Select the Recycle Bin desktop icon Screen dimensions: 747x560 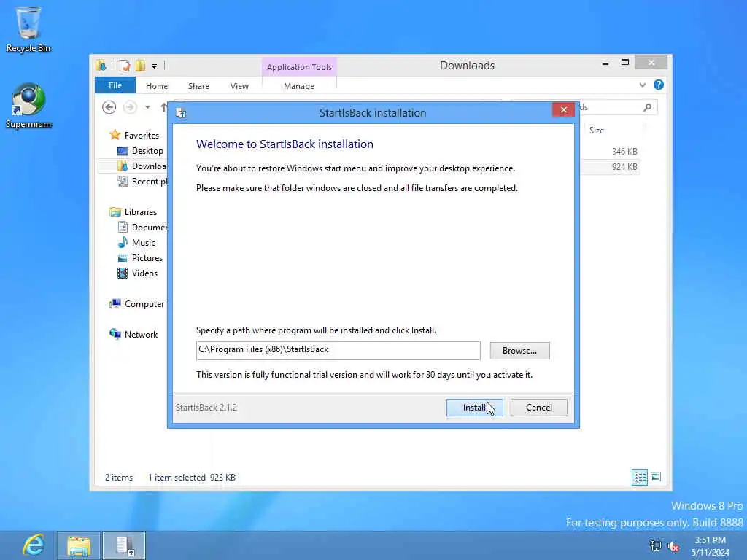[x=28, y=29]
